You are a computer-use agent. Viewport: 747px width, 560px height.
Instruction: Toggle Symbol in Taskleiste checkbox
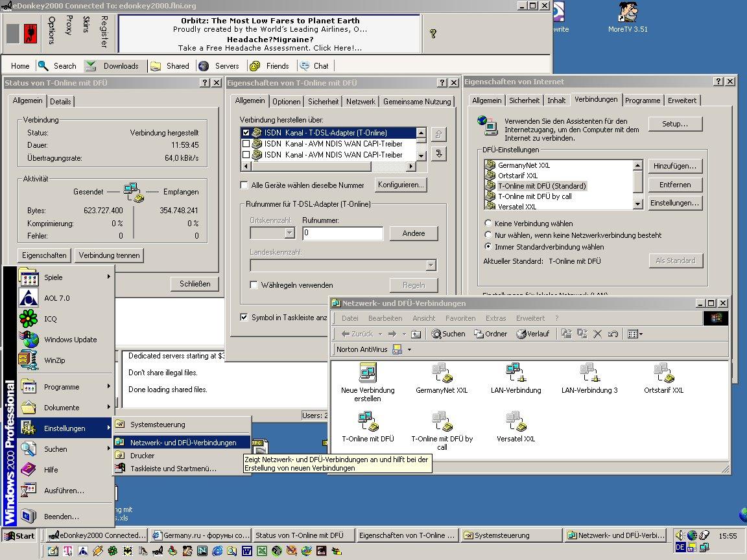(x=244, y=317)
